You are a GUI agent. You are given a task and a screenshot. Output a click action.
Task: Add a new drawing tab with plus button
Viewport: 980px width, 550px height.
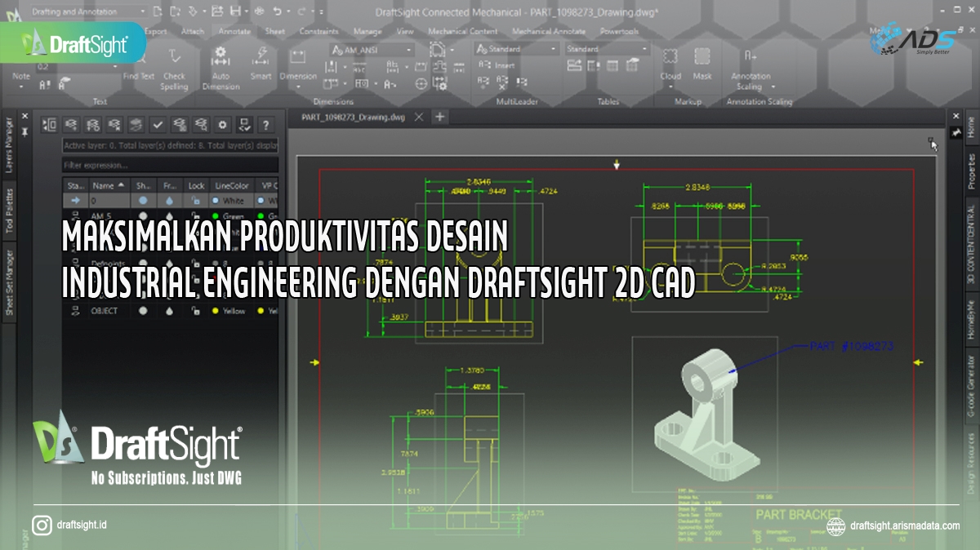point(440,117)
